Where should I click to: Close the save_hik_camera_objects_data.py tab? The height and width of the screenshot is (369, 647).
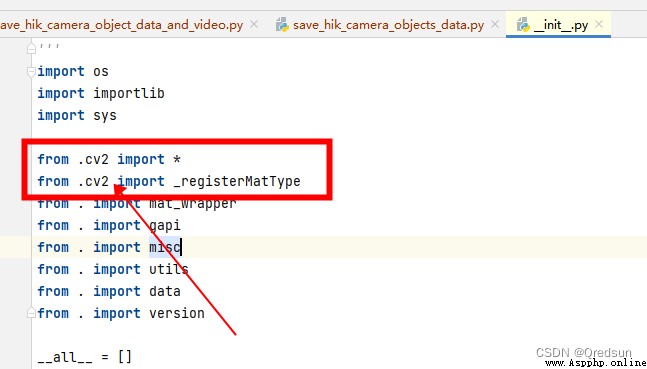tap(494, 25)
